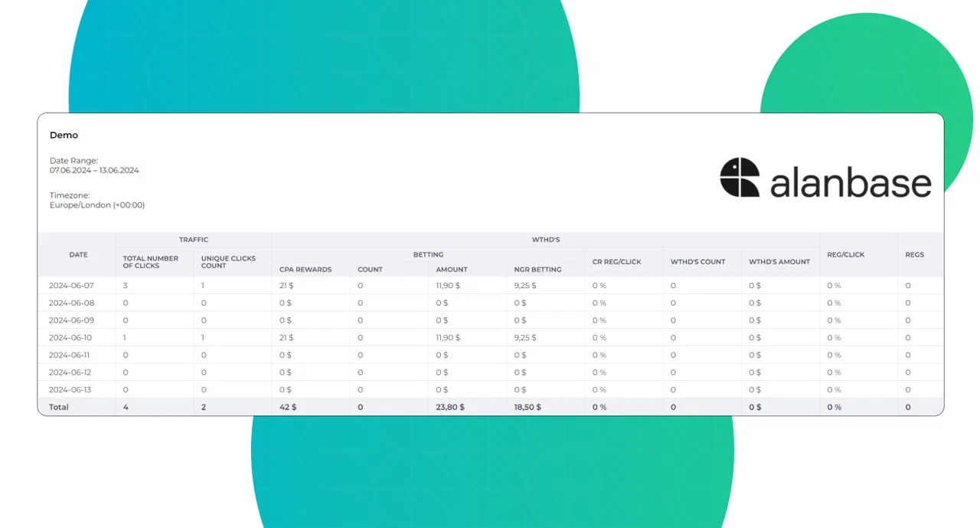Click the Regs column header
Screen dimensions: 980x528
click(x=914, y=254)
